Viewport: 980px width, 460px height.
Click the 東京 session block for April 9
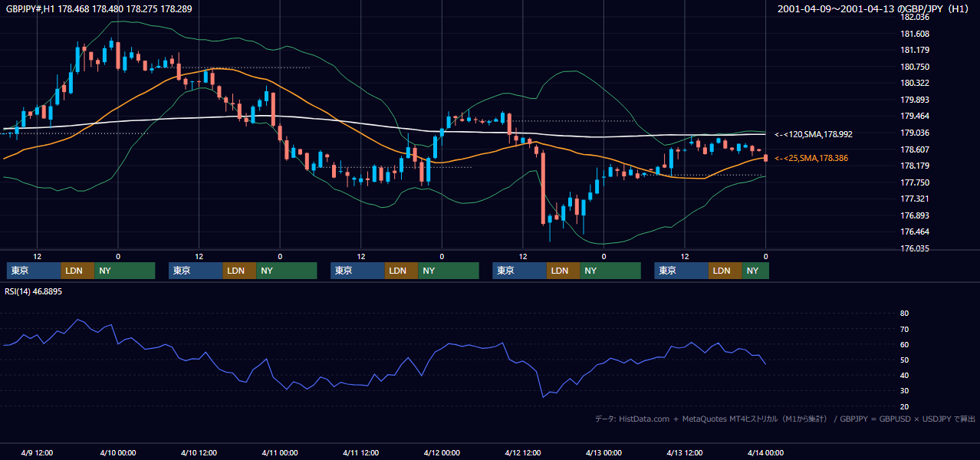pos(33,271)
